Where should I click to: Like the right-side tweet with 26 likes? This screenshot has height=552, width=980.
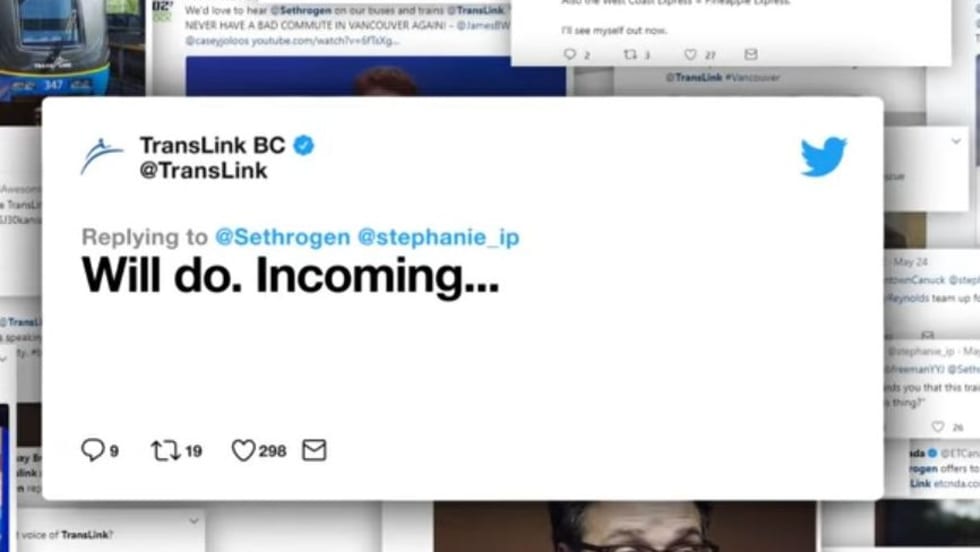click(x=938, y=426)
